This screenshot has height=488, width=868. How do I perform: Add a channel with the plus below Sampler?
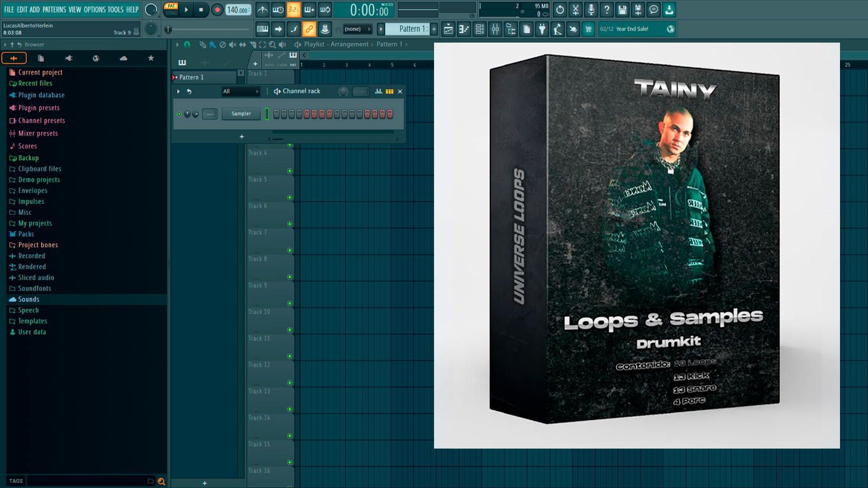click(241, 137)
